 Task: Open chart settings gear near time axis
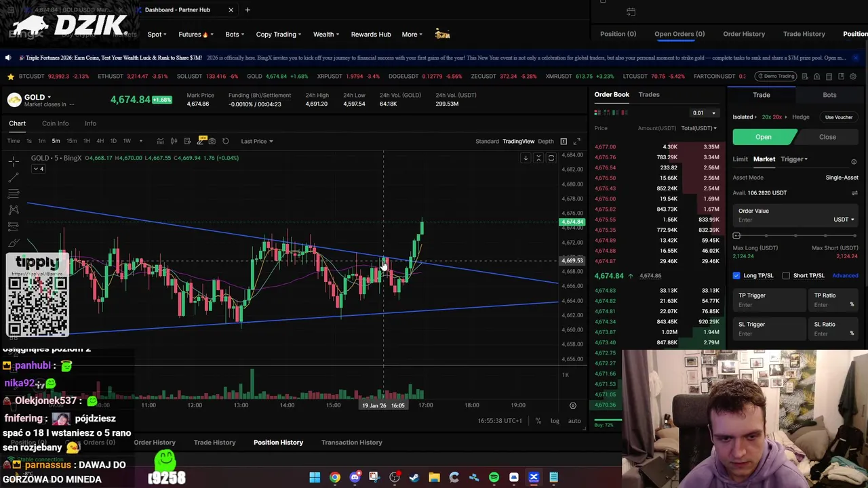pos(572,405)
